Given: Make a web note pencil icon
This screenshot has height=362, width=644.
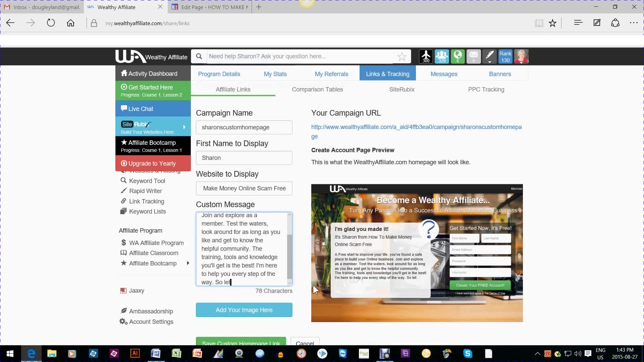Looking at the screenshot, I should click(x=597, y=22).
